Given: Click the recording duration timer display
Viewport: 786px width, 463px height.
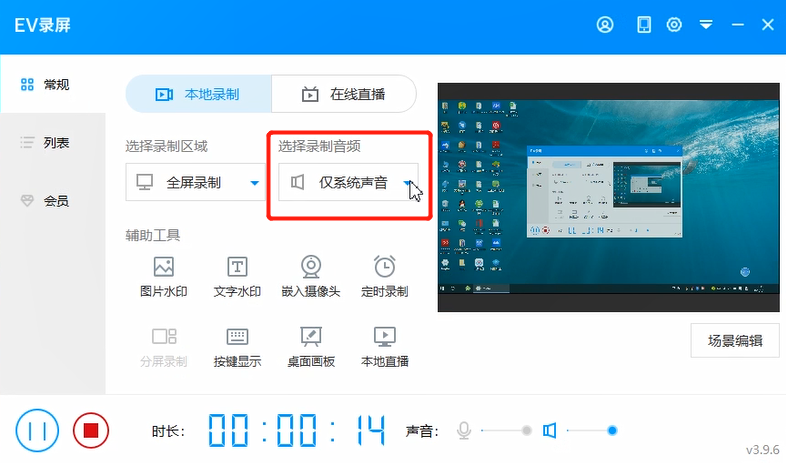Looking at the screenshot, I should tap(297, 430).
